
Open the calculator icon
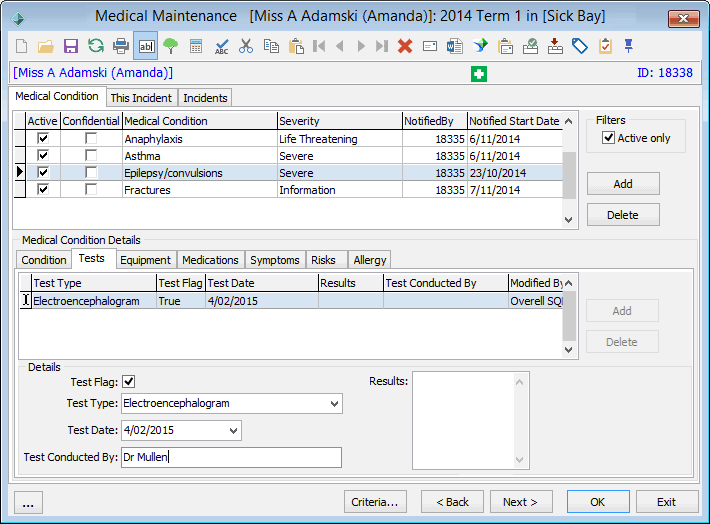pyautogui.click(x=196, y=46)
